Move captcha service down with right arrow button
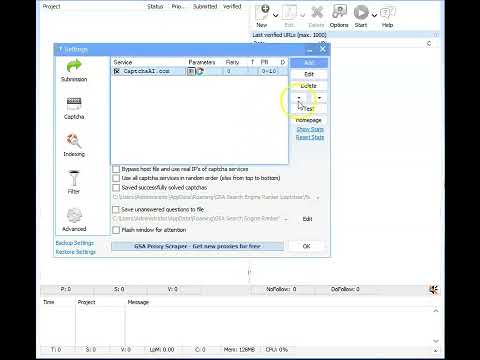 [x=319, y=98]
